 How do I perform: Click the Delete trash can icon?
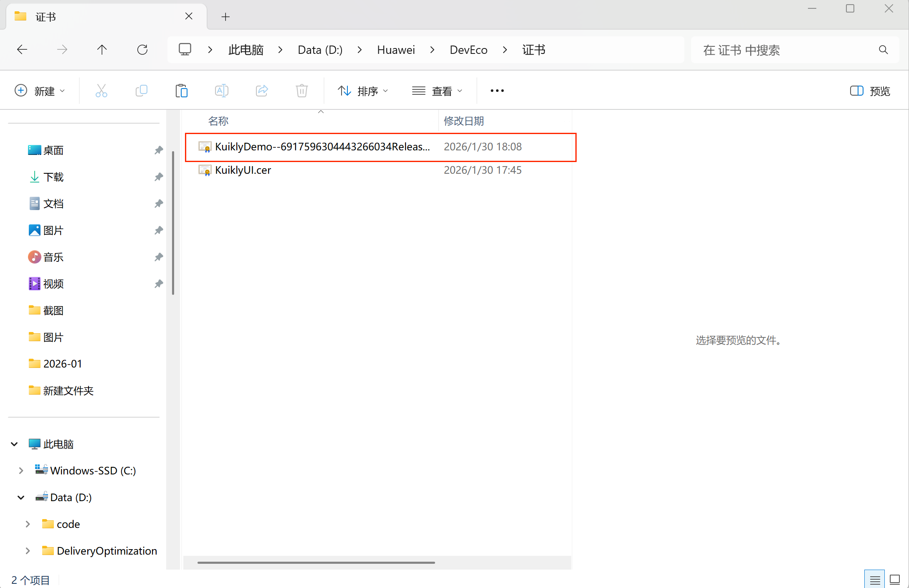[x=301, y=91]
